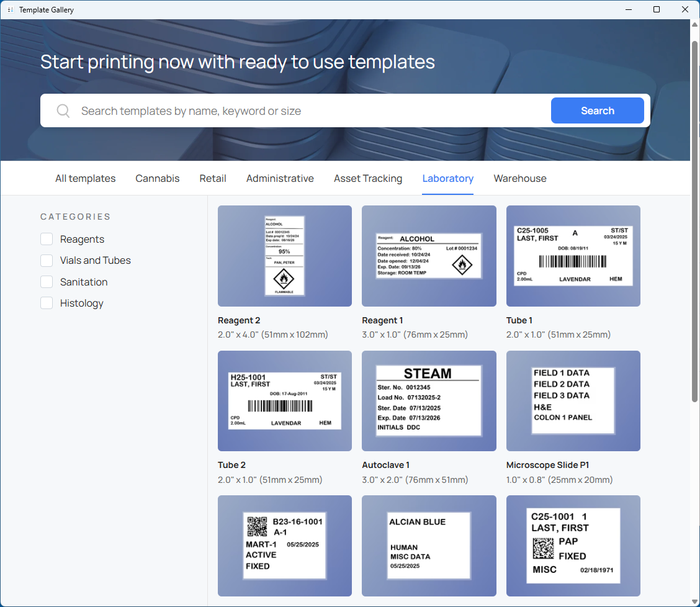Toggle the Sanitation category checkbox
Image resolution: width=700 pixels, height=607 pixels.
(47, 282)
